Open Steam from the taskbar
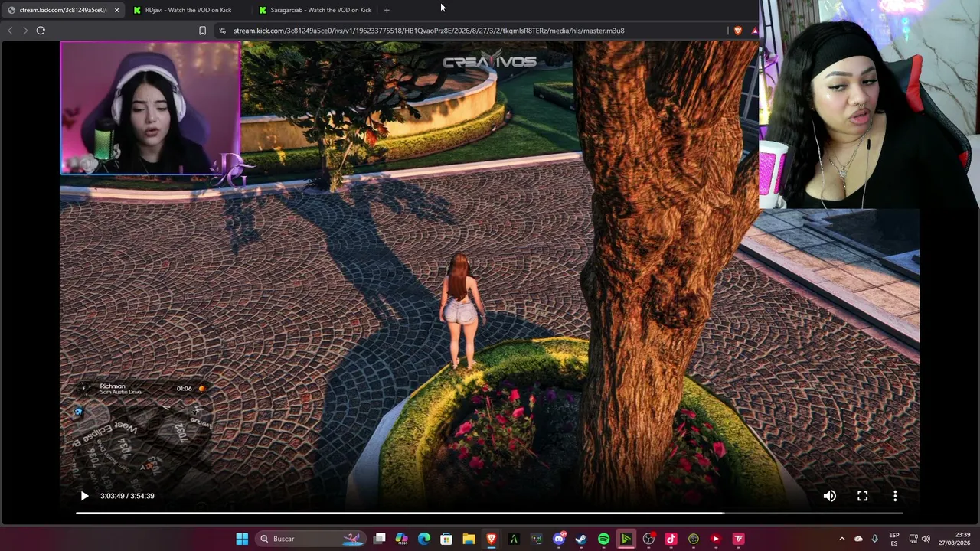The height and width of the screenshot is (551, 980). [581, 539]
